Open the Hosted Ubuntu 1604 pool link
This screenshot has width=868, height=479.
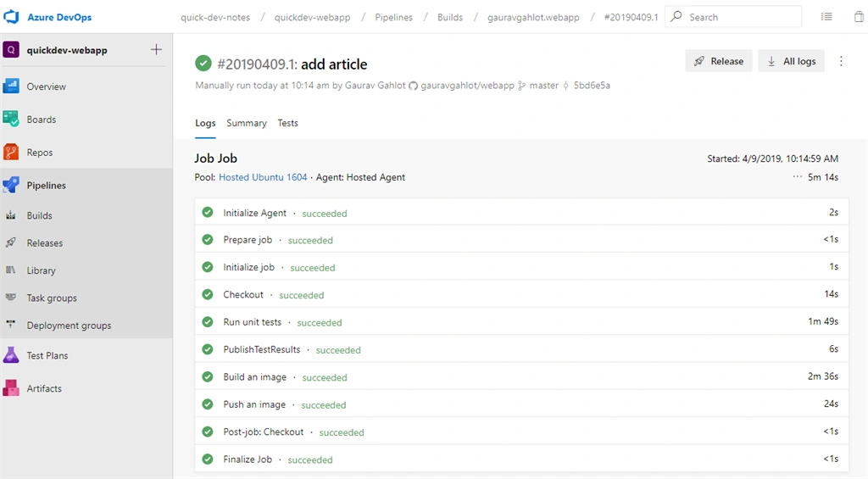coord(263,177)
